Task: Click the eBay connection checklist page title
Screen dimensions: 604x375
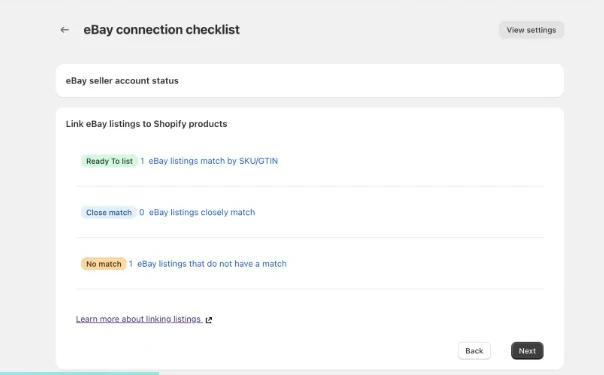Action: (161, 30)
